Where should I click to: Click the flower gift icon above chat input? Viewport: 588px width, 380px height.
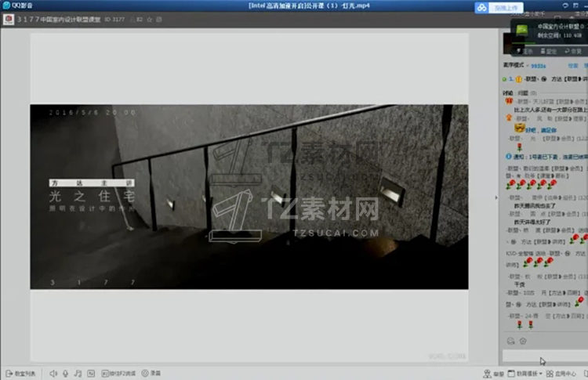523,341
